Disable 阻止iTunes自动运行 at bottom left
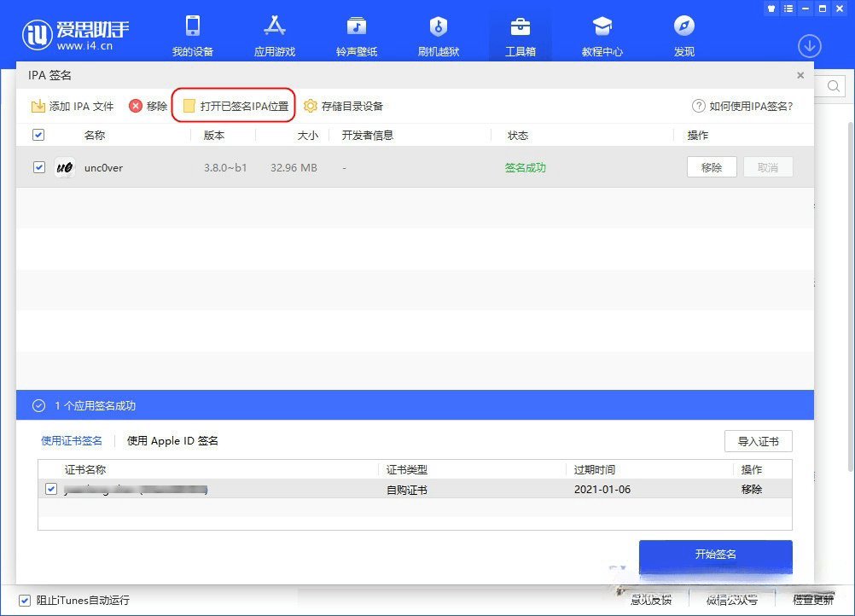 pyautogui.click(x=26, y=600)
